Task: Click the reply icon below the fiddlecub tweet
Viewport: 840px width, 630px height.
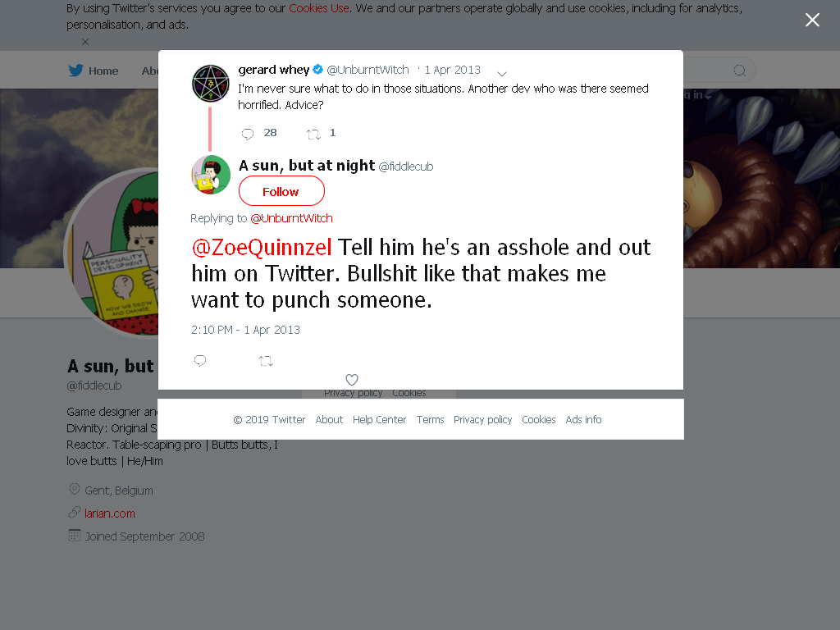Action: point(200,361)
